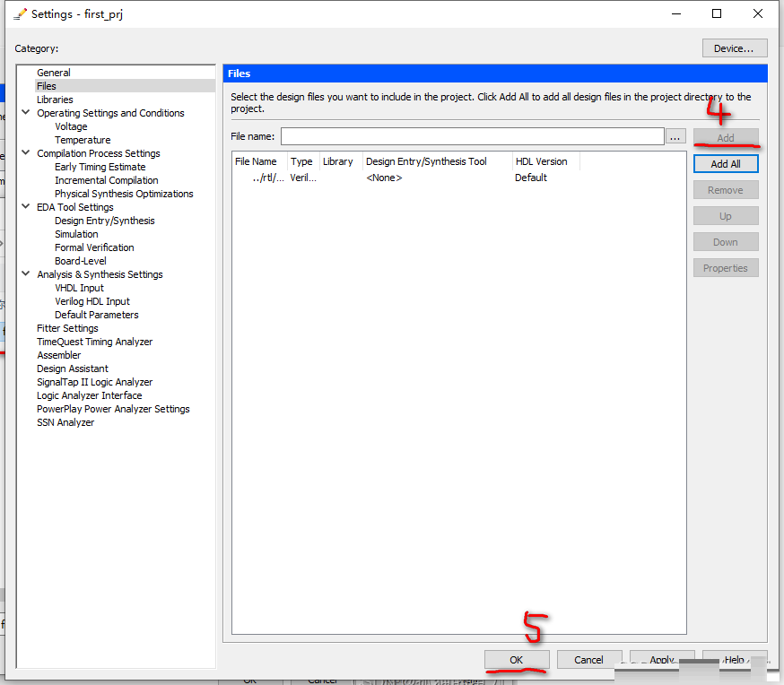Select Verilog HDL Input settings
Viewport: 784px width, 685px height.
(x=91, y=301)
